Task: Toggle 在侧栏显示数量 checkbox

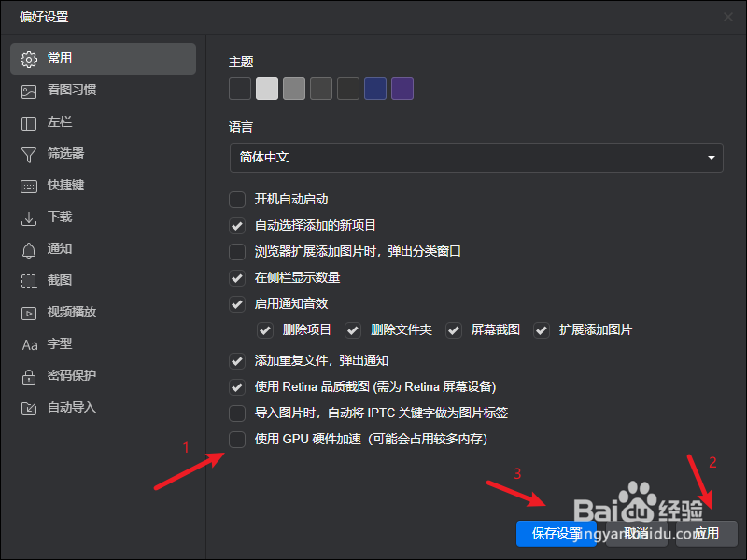Action: tap(237, 278)
